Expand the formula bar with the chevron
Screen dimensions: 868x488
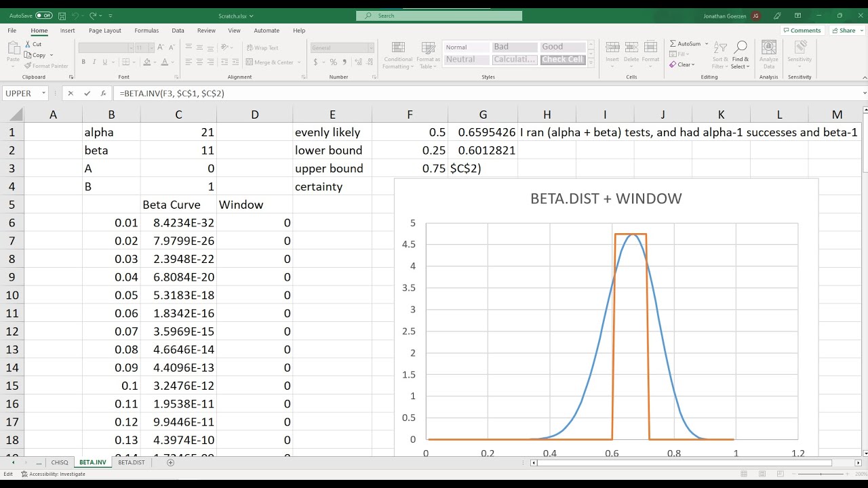click(x=864, y=94)
